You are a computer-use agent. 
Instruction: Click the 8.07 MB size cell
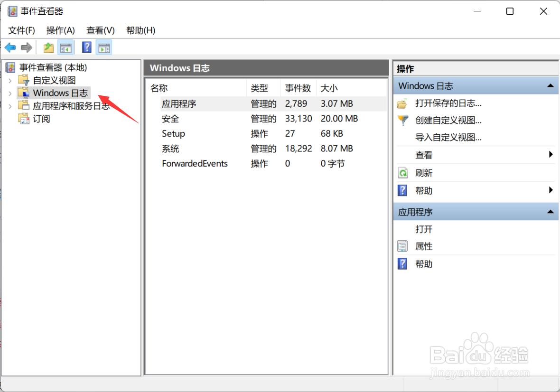coord(337,149)
